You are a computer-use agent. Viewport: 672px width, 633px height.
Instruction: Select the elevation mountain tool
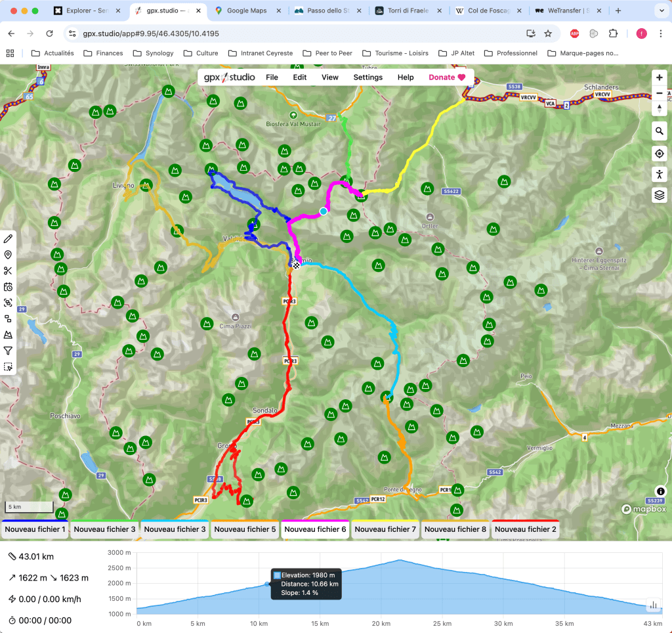(x=9, y=335)
